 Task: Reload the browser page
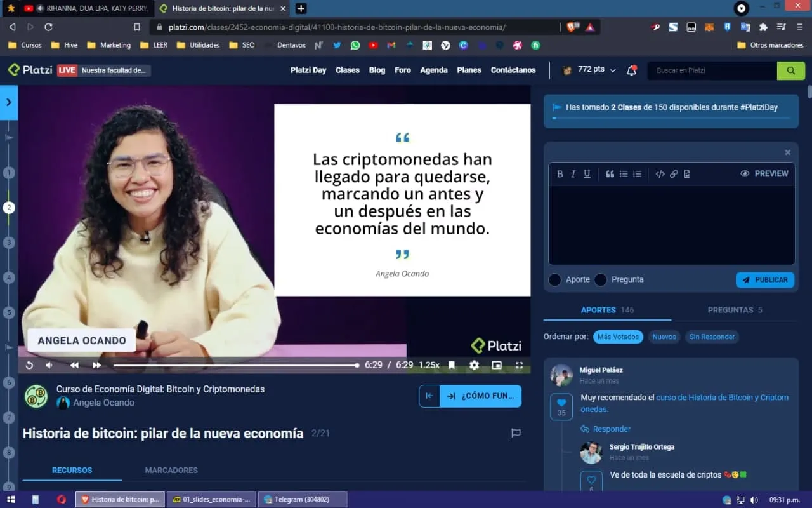(x=48, y=27)
